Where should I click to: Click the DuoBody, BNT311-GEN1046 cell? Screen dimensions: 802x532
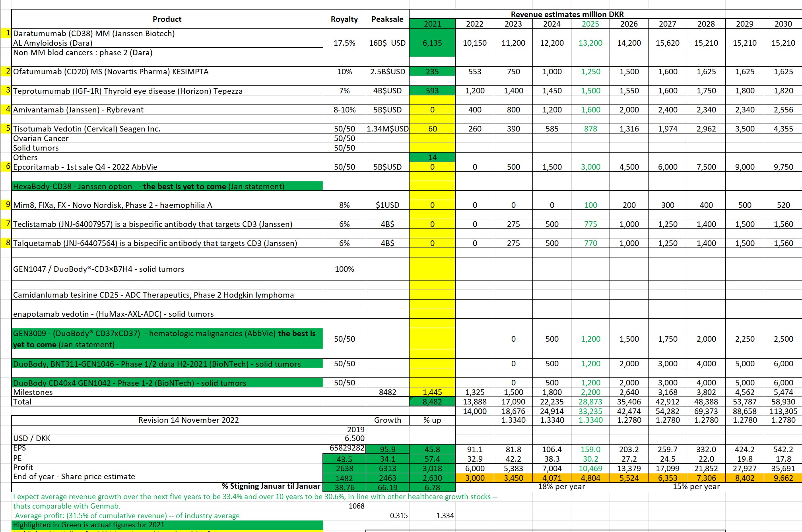pos(167,364)
